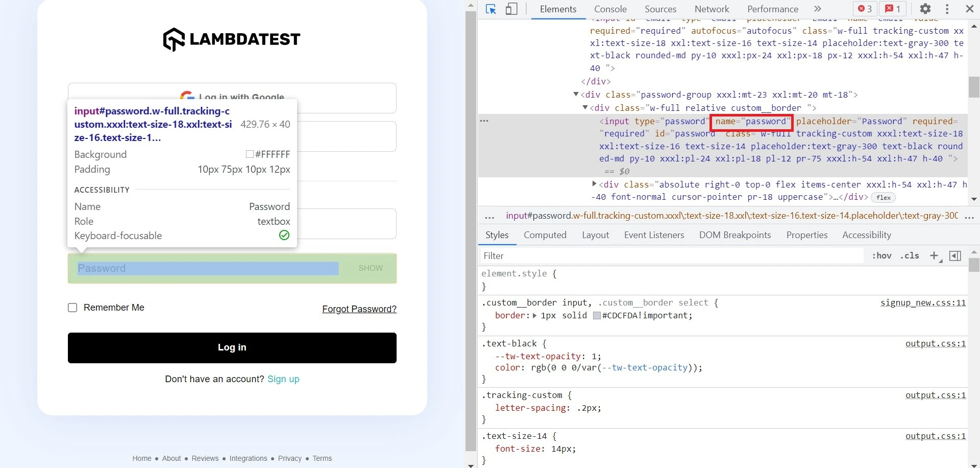This screenshot has height=468, width=980.
Task: Collapse the password-group div node
Action: [576, 95]
